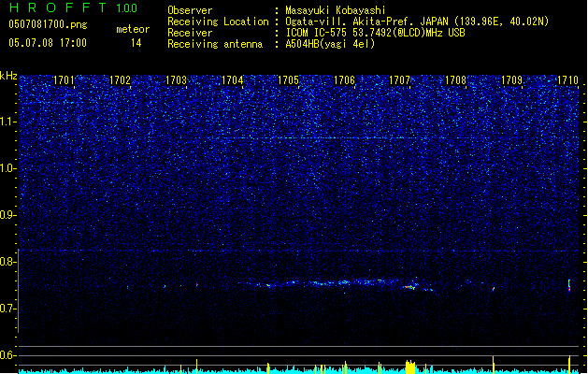Select the filename 0507081700.png

click(x=48, y=25)
